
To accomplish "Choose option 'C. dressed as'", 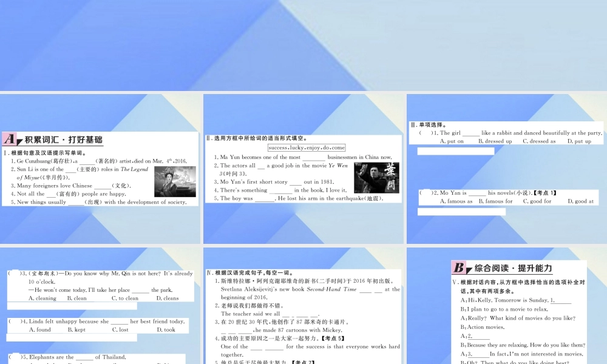I will point(539,141).
